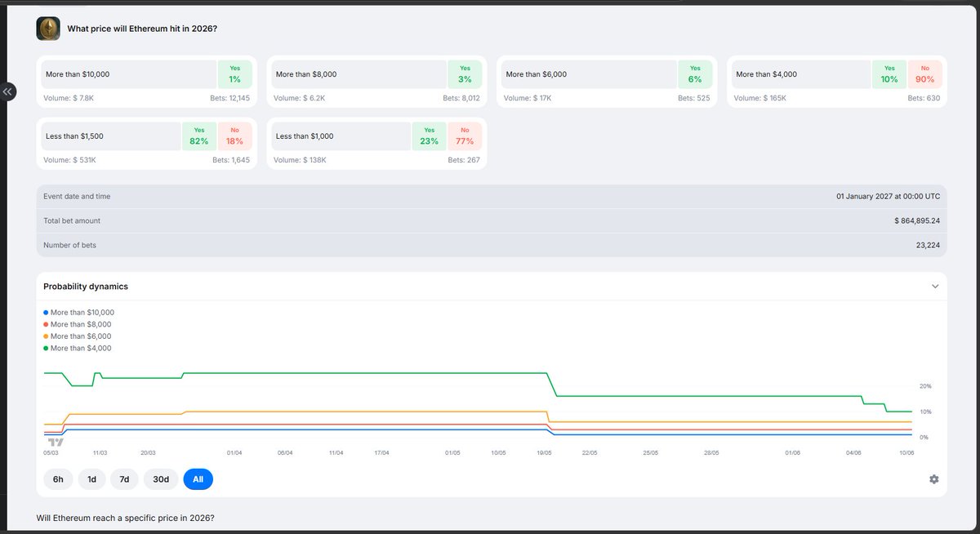Bet Yes 23% on Less than $1,000

coord(430,136)
